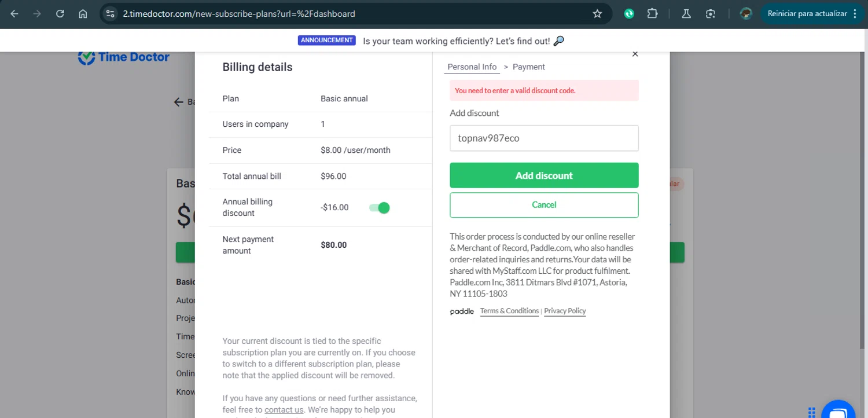Viewport: 868px width, 418px height.
Task: Click the screenshot capture toolbar icon
Action: point(710,14)
